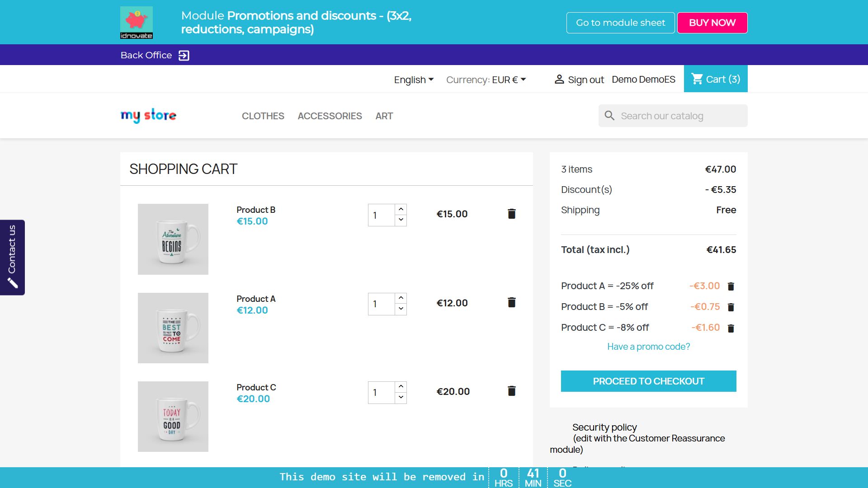Increase Product B quantity by one

click(401, 209)
